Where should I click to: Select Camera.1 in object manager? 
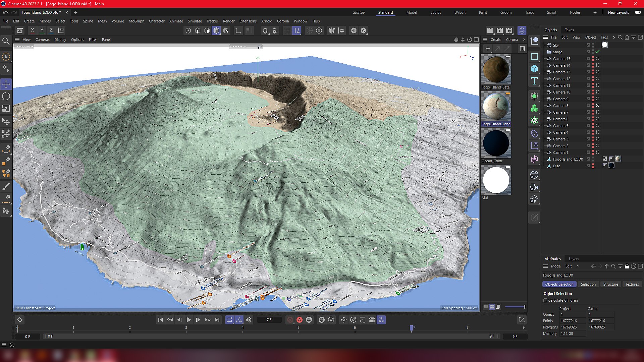pyautogui.click(x=560, y=153)
